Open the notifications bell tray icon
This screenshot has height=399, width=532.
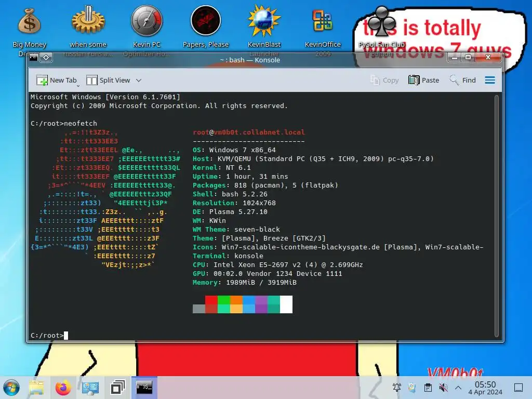396,388
